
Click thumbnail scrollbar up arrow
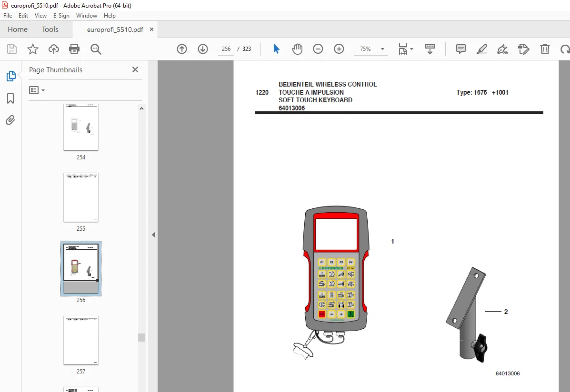(x=142, y=108)
